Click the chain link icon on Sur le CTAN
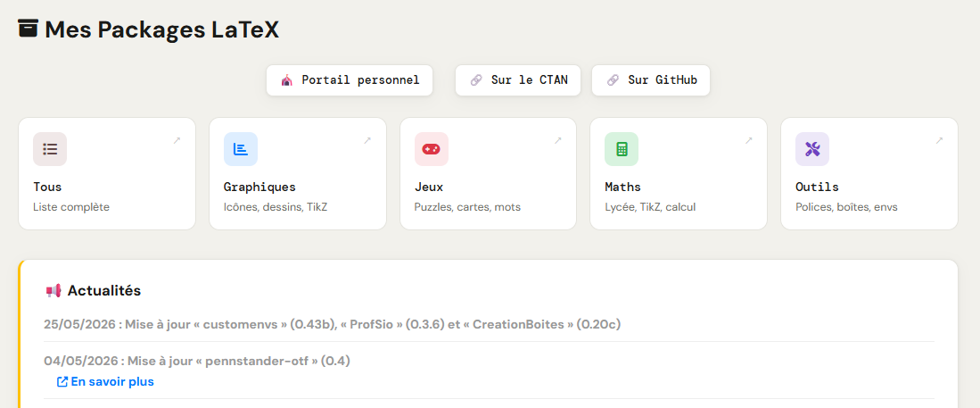The width and height of the screenshot is (980, 408). pyautogui.click(x=475, y=80)
